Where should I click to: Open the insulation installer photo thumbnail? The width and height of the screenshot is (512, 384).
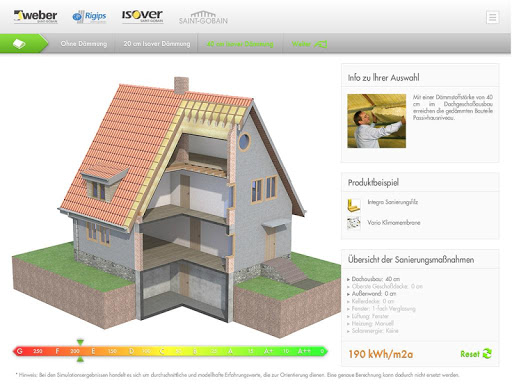coord(376,121)
